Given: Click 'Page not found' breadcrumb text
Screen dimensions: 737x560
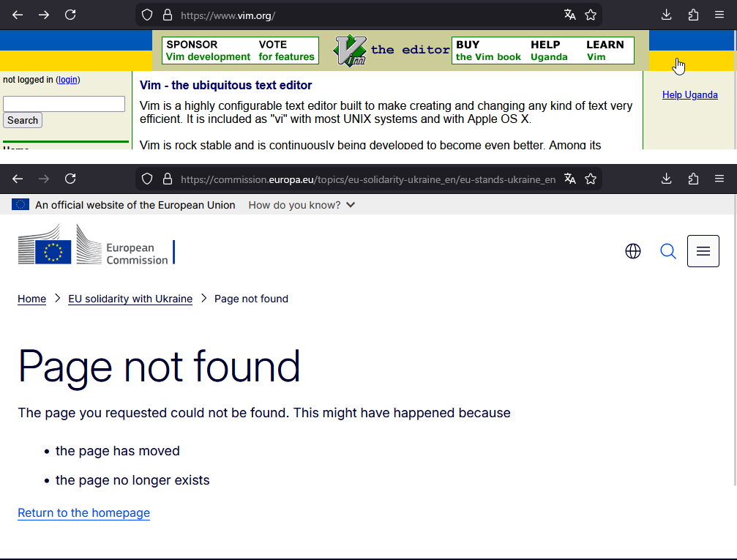Looking at the screenshot, I should 251,299.
